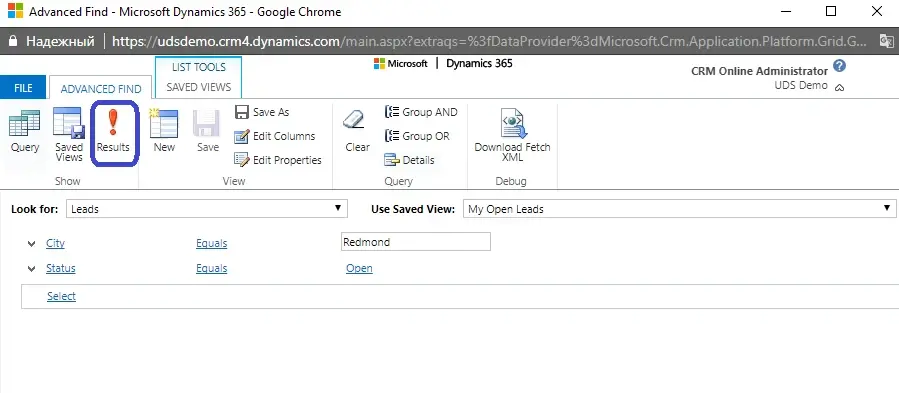Click the CRM Online Administrator user name

760,71
